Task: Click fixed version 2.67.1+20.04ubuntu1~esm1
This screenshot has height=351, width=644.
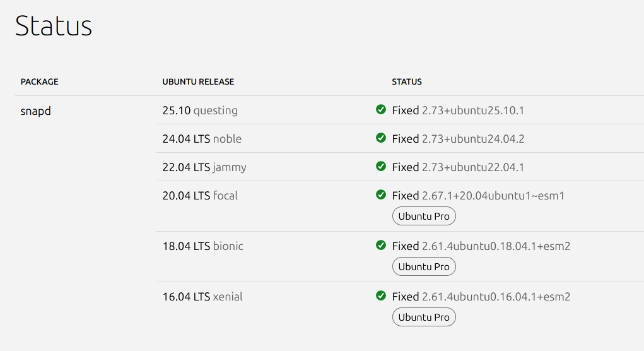Action: [x=493, y=196]
